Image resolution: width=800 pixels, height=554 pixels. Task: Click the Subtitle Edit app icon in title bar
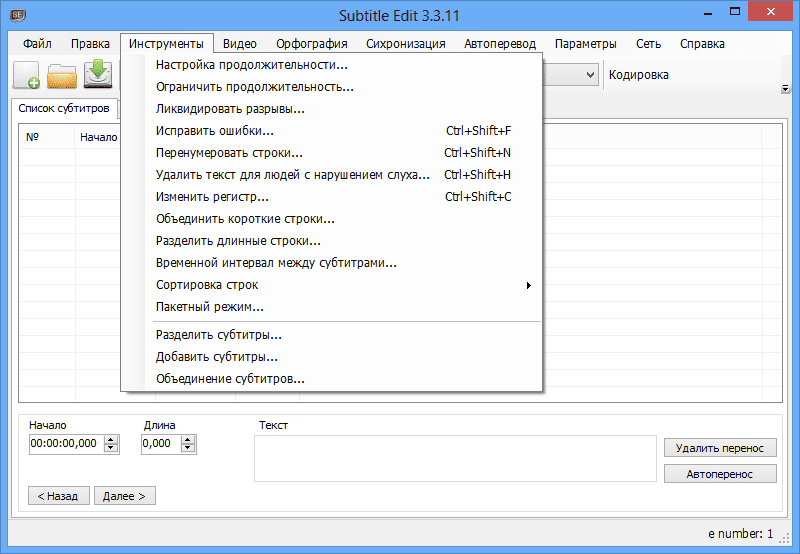[x=17, y=16]
